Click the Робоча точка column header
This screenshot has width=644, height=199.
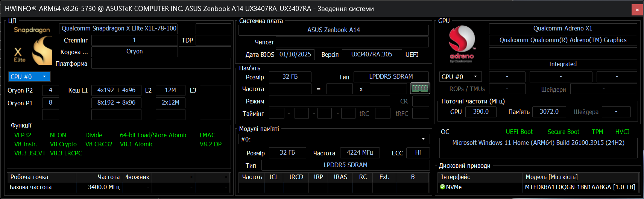coord(41,177)
